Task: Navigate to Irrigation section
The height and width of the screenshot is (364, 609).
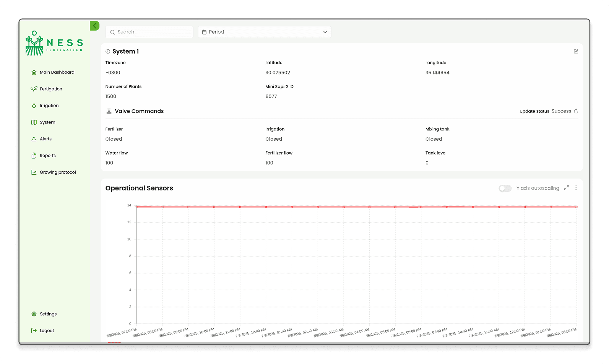Action: click(49, 106)
